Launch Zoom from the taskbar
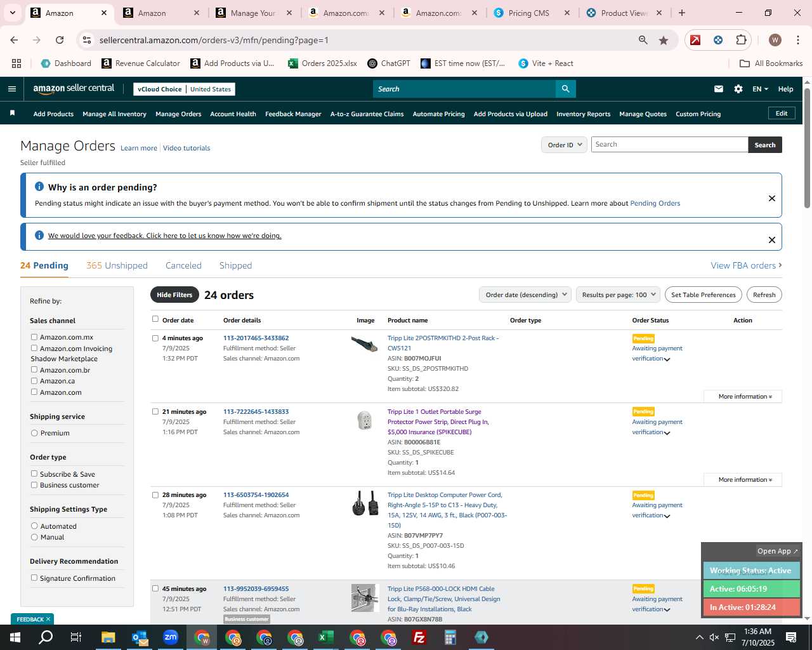 click(x=170, y=637)
